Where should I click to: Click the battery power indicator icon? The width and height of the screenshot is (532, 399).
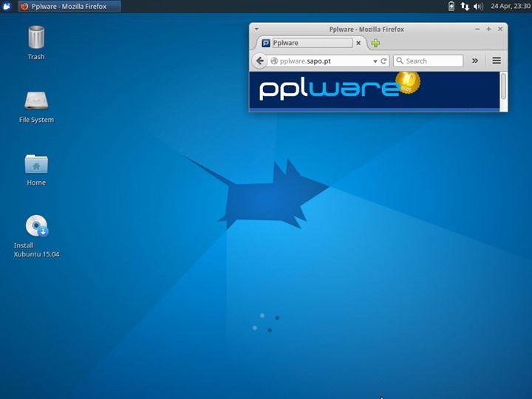[x=451, y=6]
